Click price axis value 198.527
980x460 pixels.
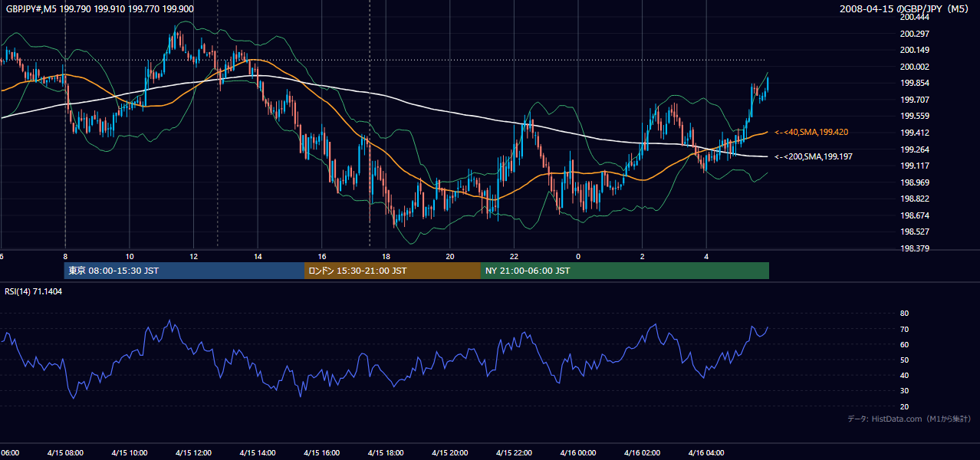(x=915, y=232)
